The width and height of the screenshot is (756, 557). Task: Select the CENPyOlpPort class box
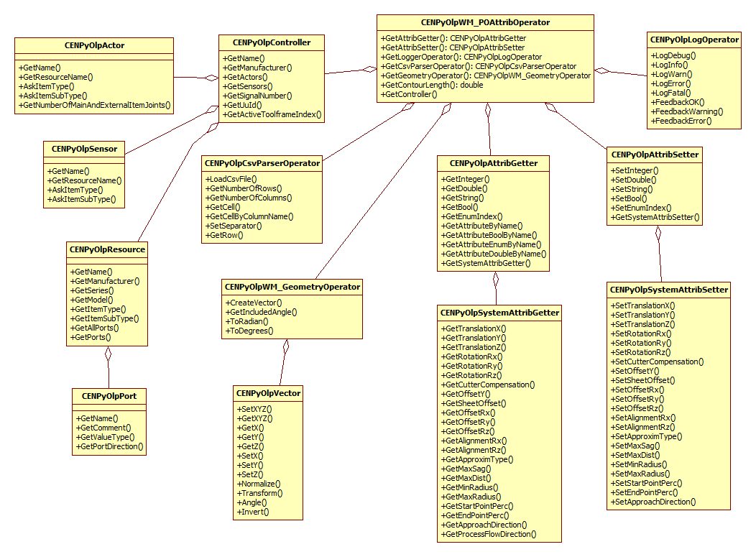(109, 396)
